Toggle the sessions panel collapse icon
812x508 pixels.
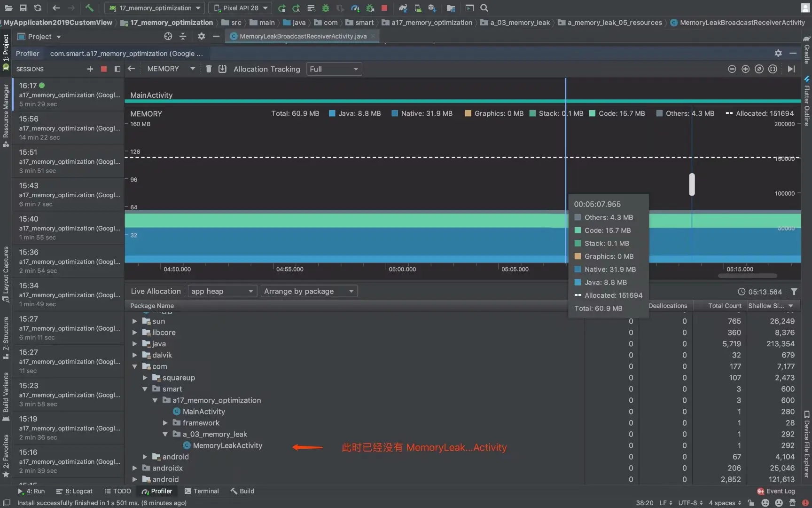[117, 69]
